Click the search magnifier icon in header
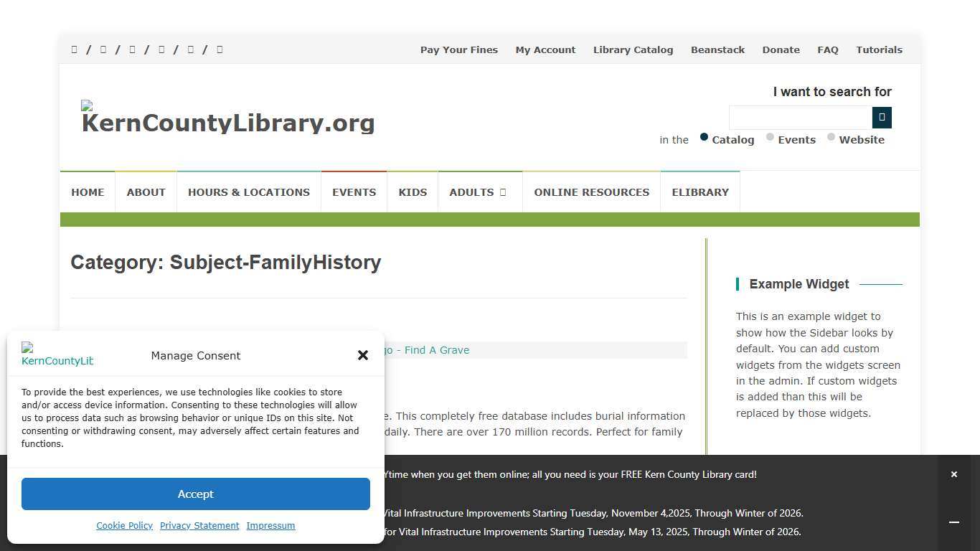Viewport: 980px width, 551px height. point(881,117)
